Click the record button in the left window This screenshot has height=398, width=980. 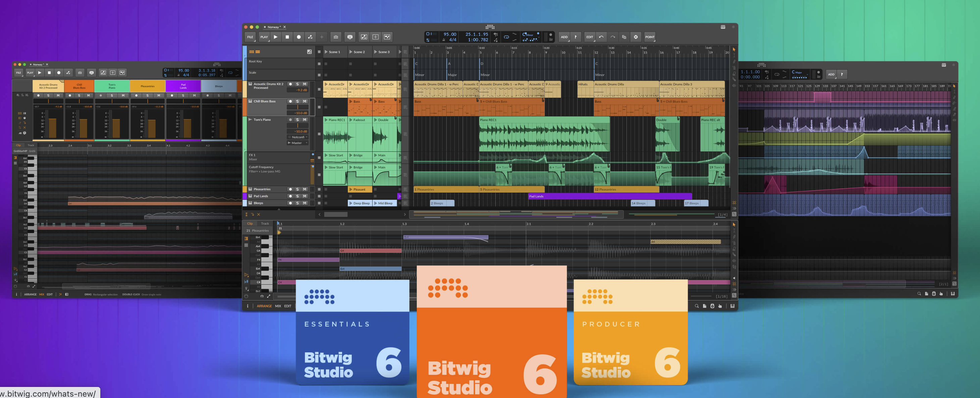click(59, 73)
